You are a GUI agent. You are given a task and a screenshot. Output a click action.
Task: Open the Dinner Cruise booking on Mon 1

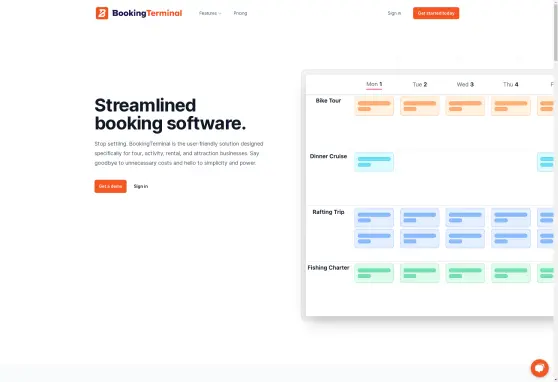tap(374, 162)
